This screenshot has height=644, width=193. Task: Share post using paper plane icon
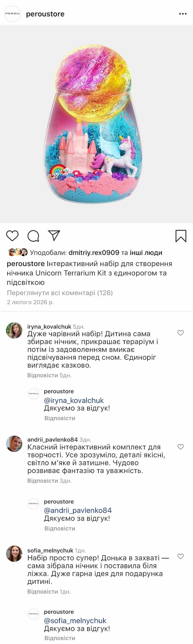tap(54, 236)
